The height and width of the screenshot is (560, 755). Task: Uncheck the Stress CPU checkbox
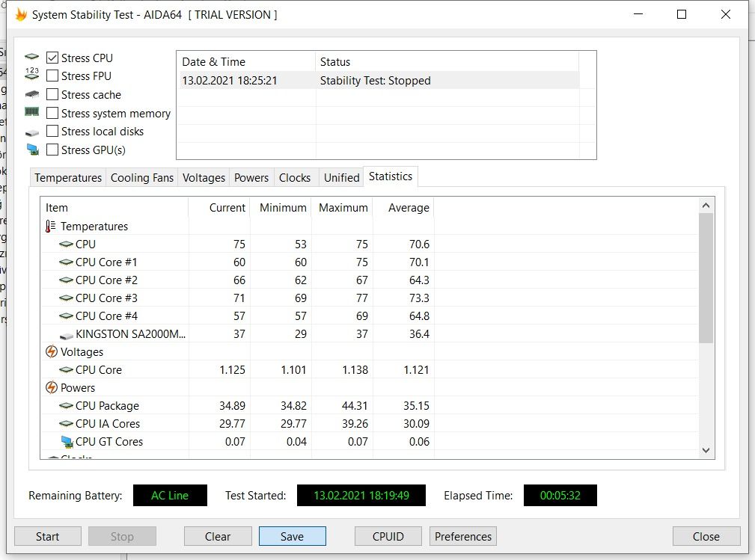pos(52,58)
